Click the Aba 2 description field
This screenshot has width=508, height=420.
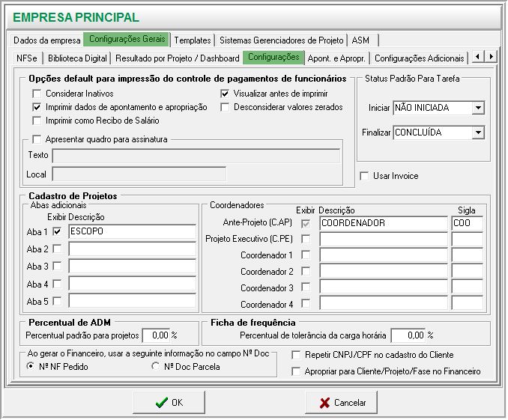(132, 249)
